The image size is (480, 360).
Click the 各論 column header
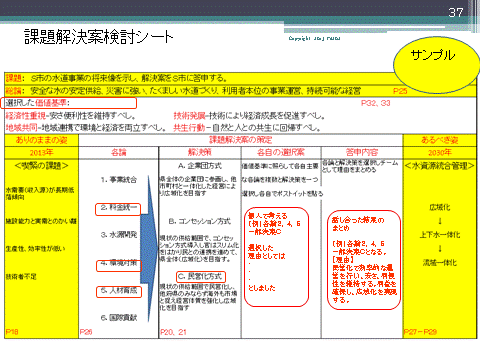click(x=119, y=153)
